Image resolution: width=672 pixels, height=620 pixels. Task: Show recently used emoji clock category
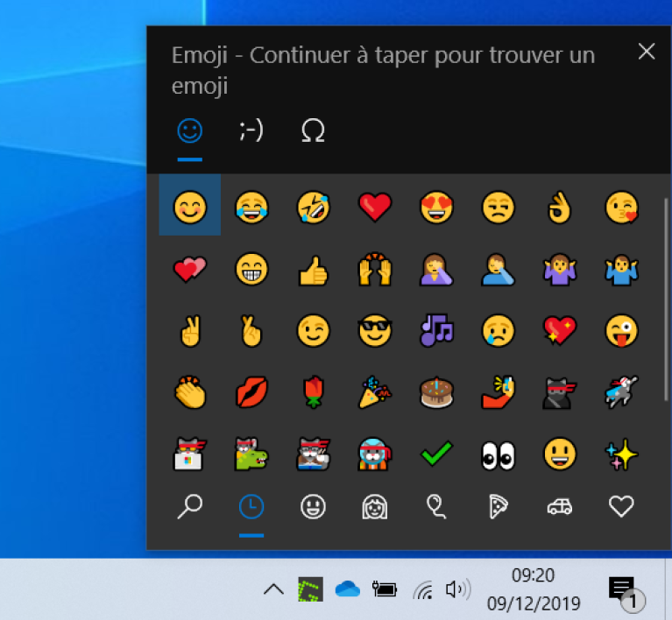pos(251,506)
